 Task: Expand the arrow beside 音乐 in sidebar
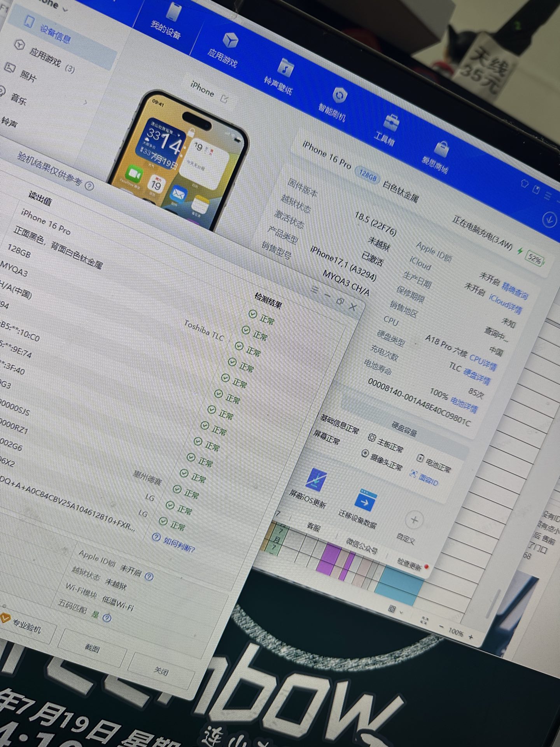[x=86, y=103]
